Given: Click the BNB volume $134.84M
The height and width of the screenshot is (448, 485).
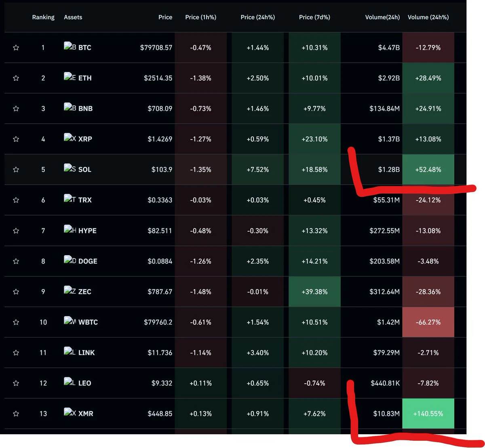Looking at the screenshot, I should pyautogui.click(x=384, y=108).
